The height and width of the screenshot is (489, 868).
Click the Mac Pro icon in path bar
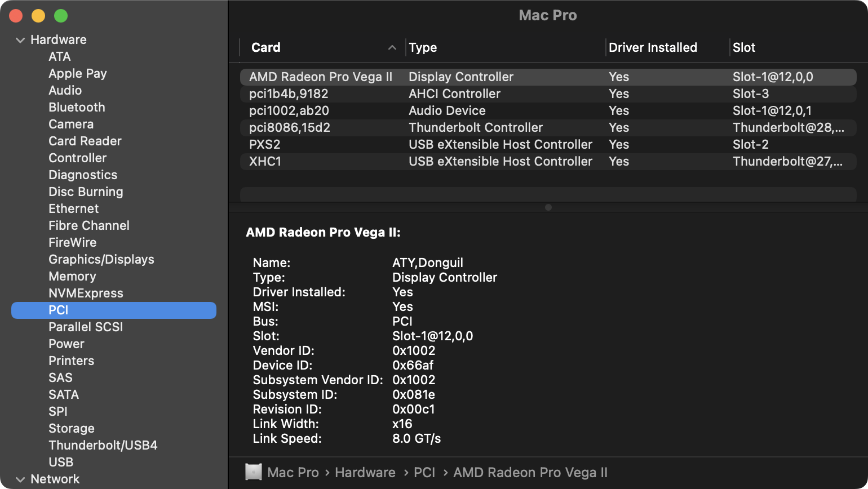(254, 472)
